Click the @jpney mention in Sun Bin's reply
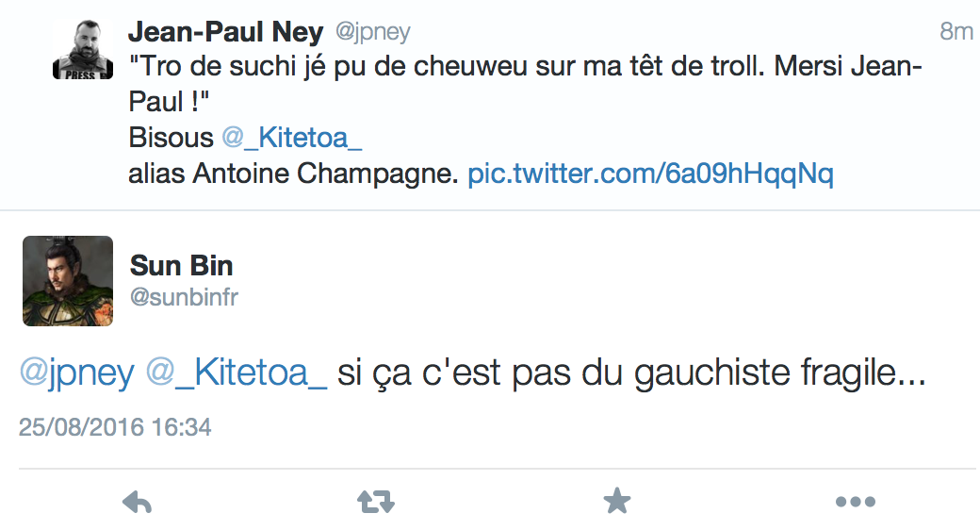Screen dimensions: 980x530 pyautogui.click(x=76, y=373)
